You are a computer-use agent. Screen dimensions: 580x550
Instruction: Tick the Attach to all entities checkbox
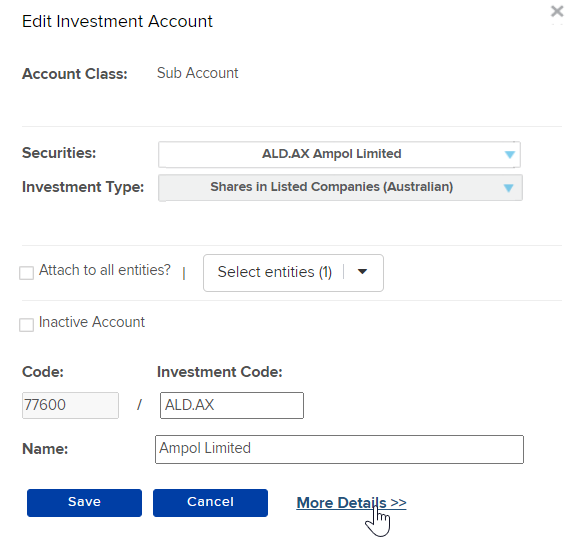27,273
